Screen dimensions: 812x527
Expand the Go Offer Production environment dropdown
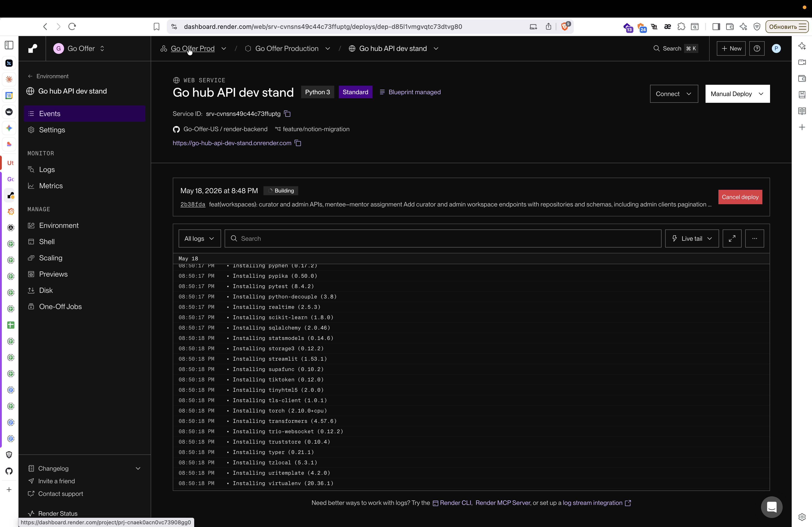click(328, 49)
